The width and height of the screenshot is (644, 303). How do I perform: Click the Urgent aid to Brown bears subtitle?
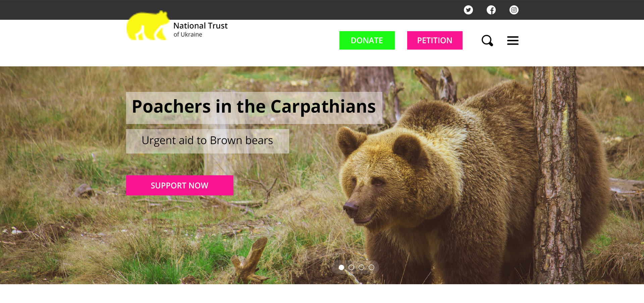pos(207,141)
